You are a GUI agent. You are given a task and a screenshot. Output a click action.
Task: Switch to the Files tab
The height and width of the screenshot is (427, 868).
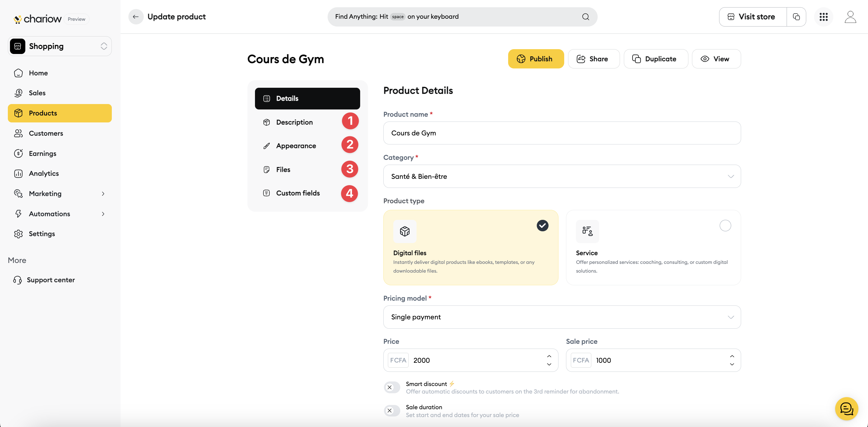coord(307,169)
